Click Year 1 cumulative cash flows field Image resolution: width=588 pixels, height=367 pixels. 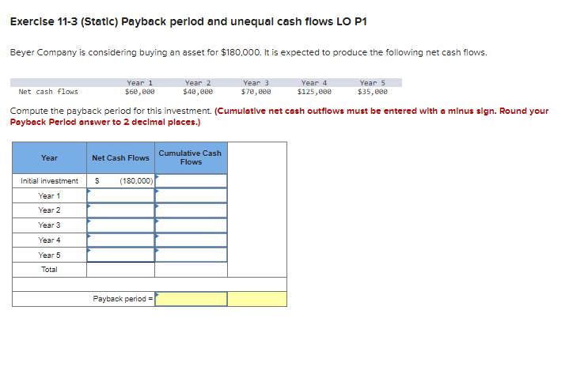pyautogui.click(x=191, y=195)
